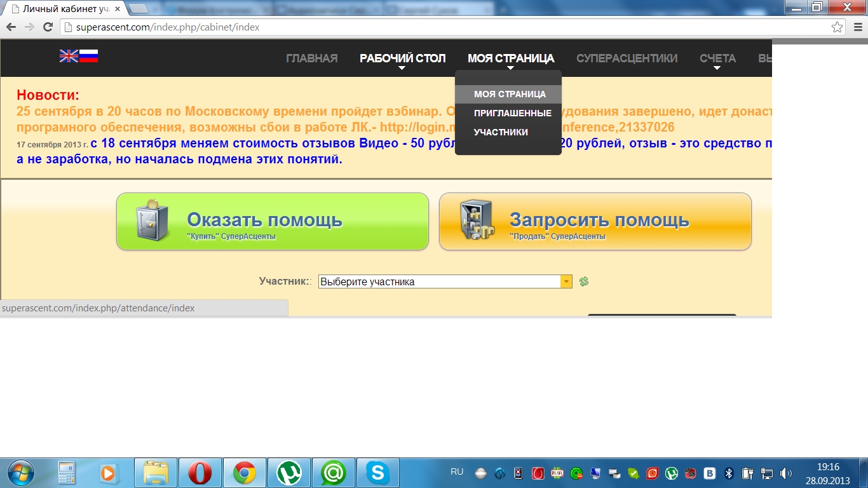Click the green tray icon with red badge
Viewport: 868px width, 488px height.
tap(576, 473)
